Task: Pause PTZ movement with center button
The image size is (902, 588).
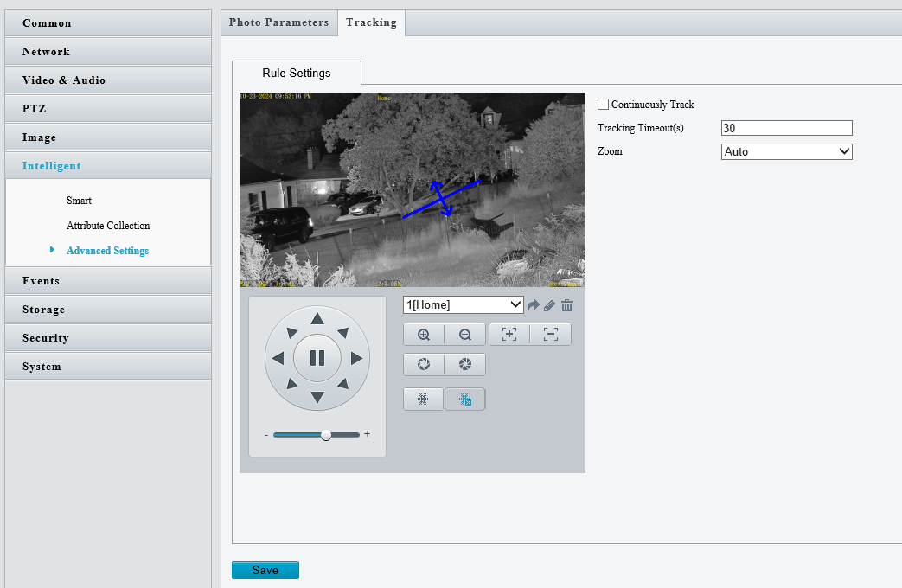Action: click(x=317, y=358)
